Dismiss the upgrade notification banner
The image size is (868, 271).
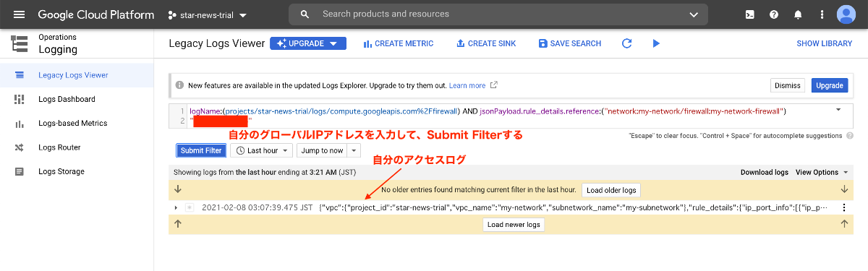[x=788, y=85]
